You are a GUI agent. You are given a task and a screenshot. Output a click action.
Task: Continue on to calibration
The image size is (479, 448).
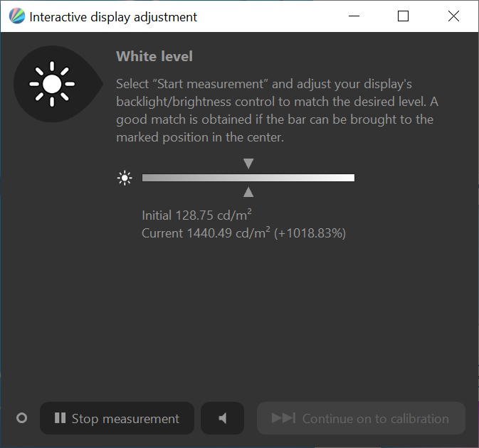click(361, 418)
